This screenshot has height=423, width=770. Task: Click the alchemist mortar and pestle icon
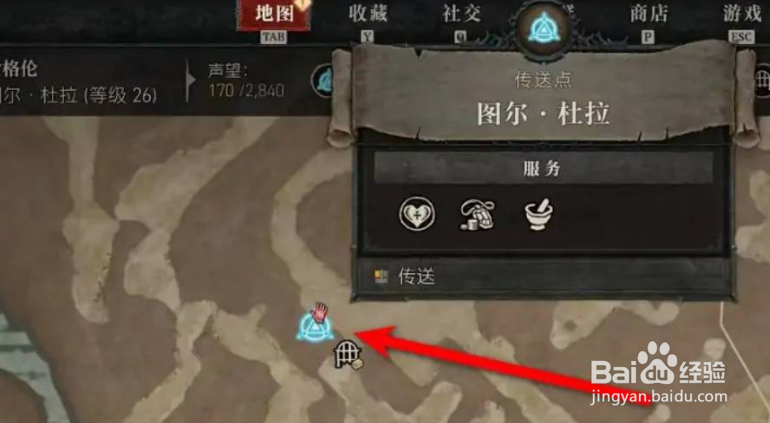pos(539,214)
